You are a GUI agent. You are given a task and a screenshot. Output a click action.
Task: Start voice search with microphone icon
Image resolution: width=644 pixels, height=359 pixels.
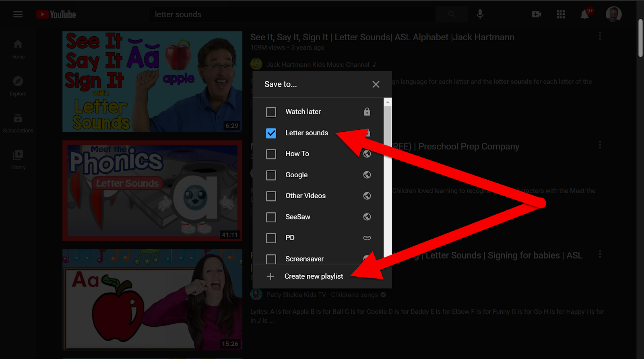click(x=480, y=15)
